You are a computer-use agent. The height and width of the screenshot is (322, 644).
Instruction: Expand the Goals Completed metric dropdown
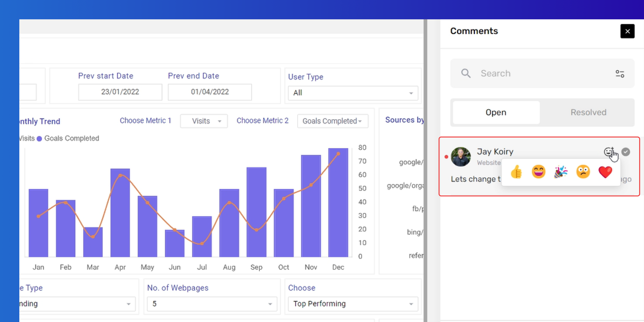click(x=332, y=121)
